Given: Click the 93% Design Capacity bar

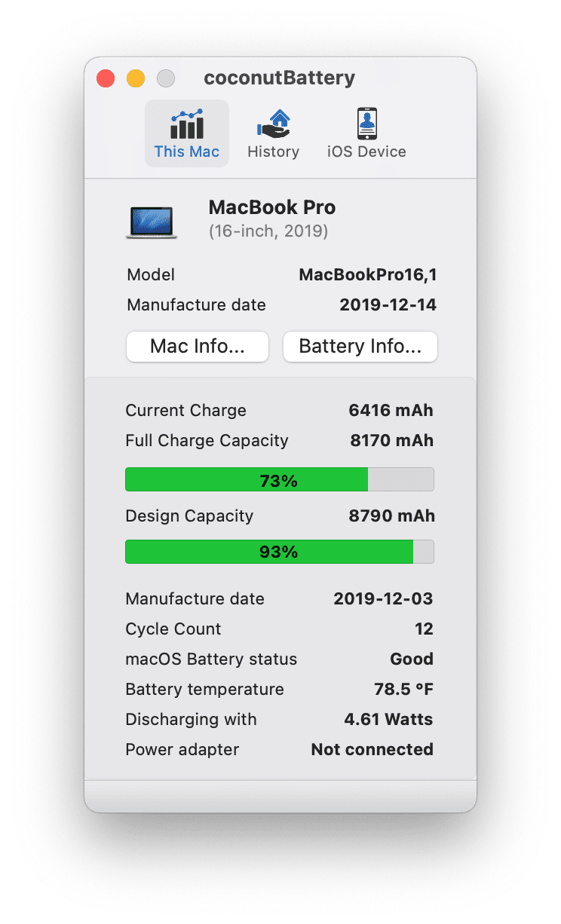Looking at the screenshot, I should (x=279, y=551).
